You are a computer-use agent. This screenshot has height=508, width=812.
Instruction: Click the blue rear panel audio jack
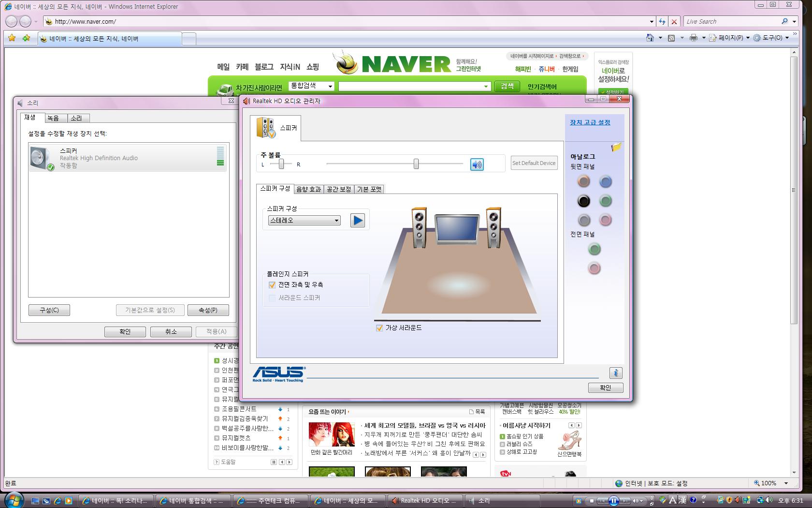pyautogui.click(x=605, y=181)
